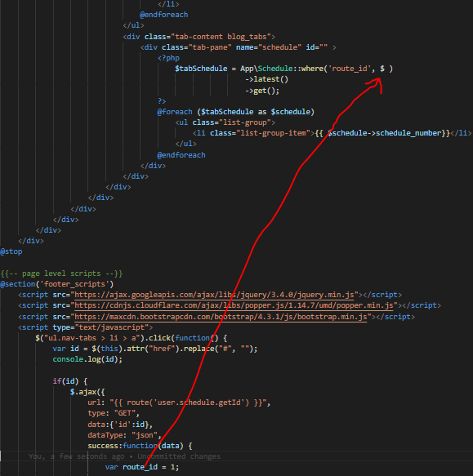Viewport: 473px width, 476px height.
Task: Click the 'text/javascript' type value
Action: (112, 327)
